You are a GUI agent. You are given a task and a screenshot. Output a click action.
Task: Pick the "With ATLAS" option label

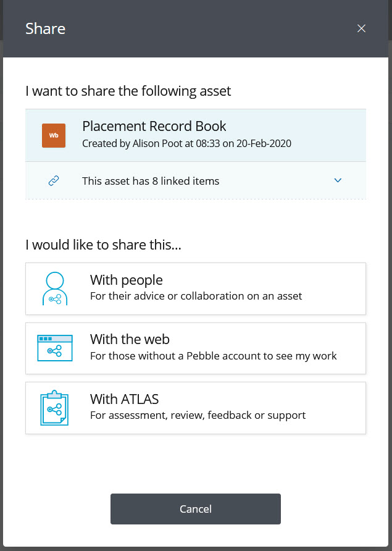(125, 398)
